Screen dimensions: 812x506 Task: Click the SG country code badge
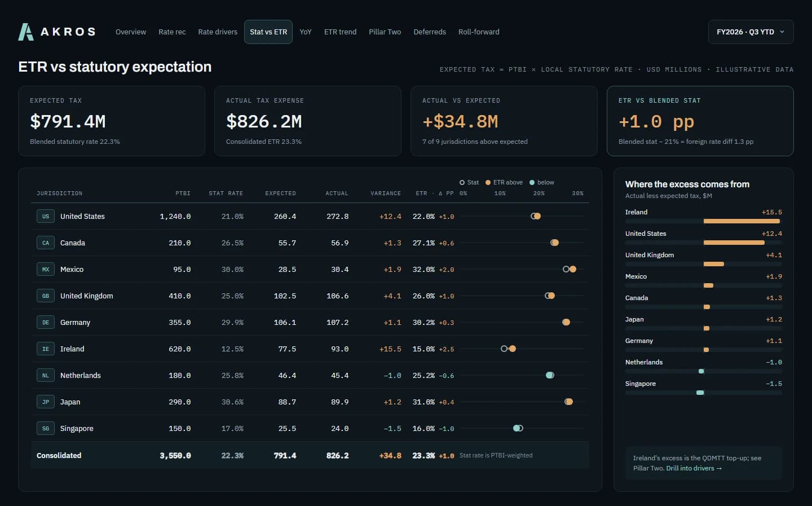coord(46,428)
